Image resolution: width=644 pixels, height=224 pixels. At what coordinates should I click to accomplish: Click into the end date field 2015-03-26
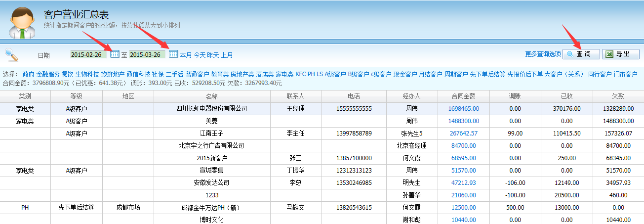point(148,54)
